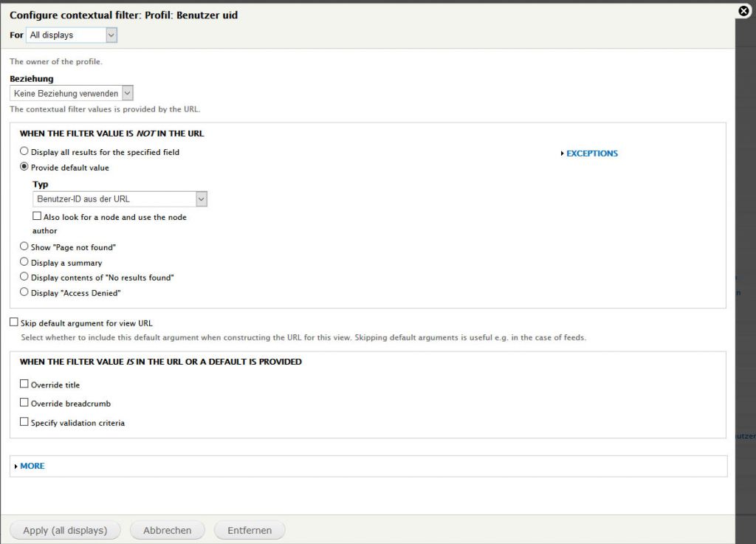Click Entfernen to remove the filter
Image resolution: width=756 pixels, height=544 pixels.
[249, 530]
